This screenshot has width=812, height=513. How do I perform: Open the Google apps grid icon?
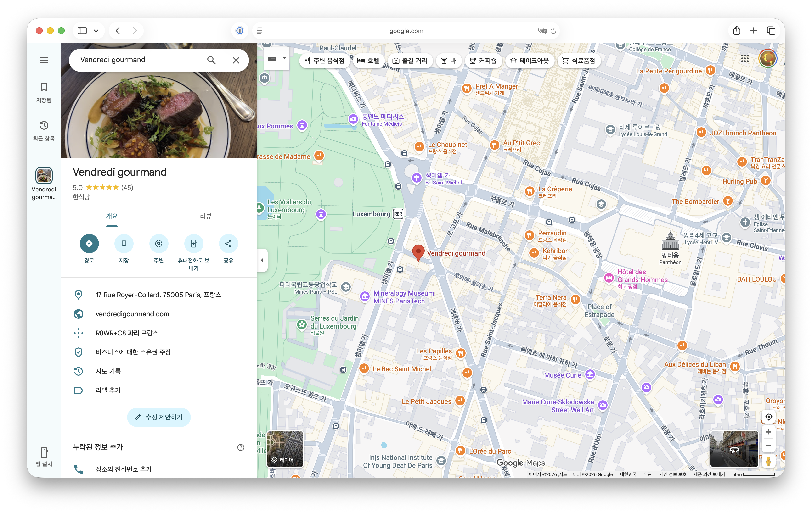[744, 59]
